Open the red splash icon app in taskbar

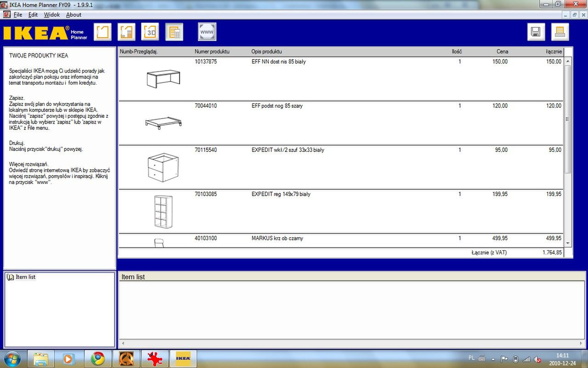[x=154, y=359]
